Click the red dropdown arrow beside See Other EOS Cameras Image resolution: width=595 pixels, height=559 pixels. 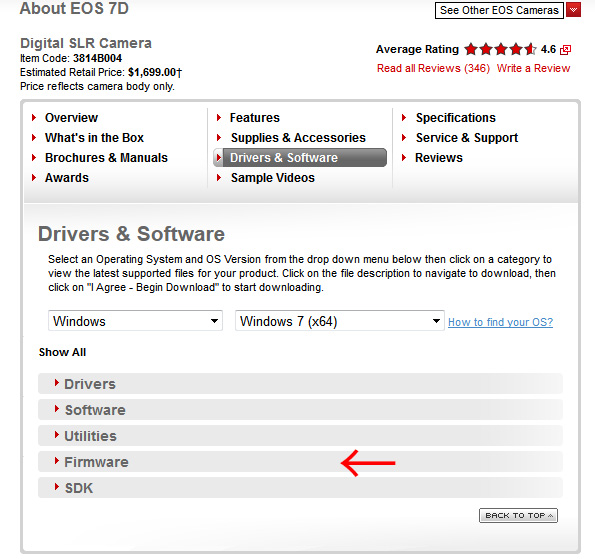point(573,10)
